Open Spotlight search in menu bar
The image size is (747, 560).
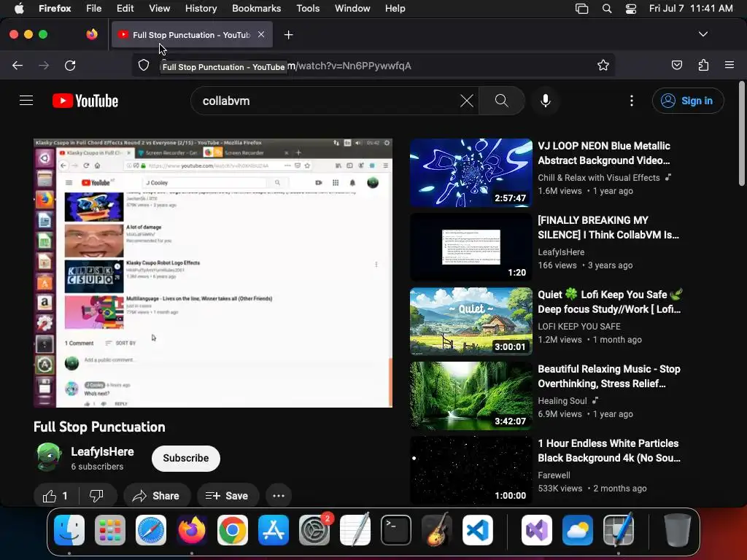tap(606, 9)
